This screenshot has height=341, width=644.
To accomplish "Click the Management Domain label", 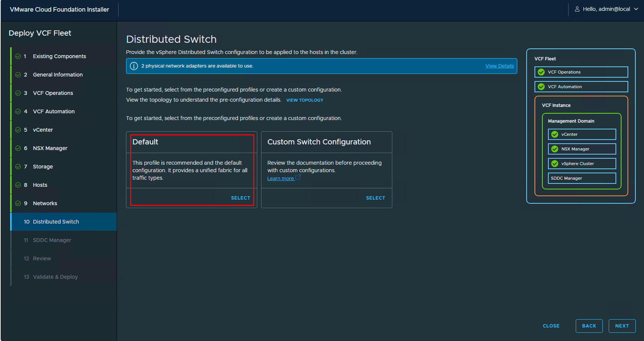I will 571,121.
